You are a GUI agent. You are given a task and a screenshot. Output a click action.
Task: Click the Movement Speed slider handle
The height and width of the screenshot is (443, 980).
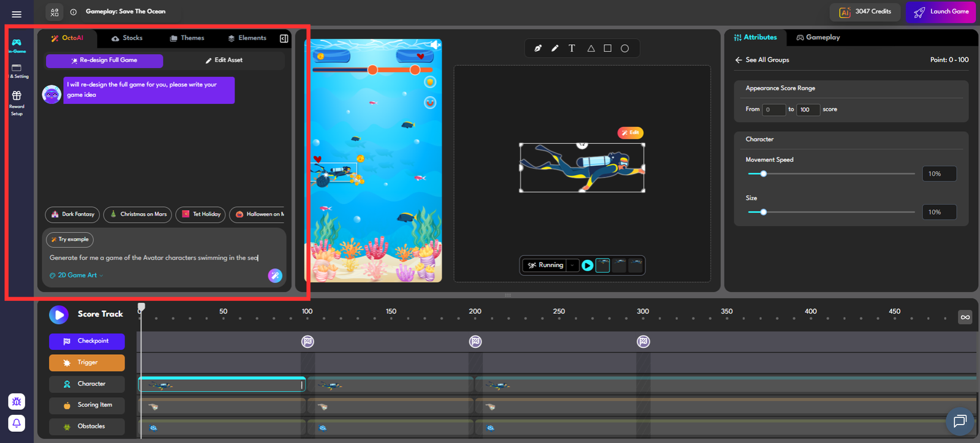(x=763, y=174)
